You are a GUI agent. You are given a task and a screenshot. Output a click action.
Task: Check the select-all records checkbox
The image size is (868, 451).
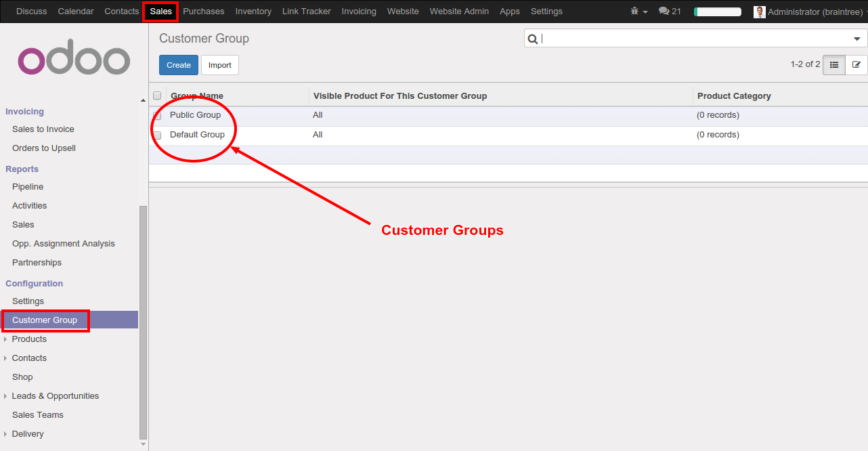coord(156,95)
